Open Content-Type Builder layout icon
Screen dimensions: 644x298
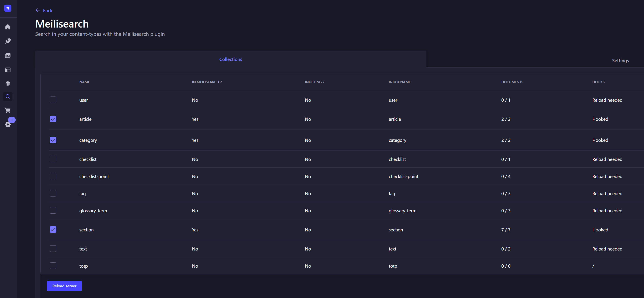pyautogui.click(x=8, y=70)
